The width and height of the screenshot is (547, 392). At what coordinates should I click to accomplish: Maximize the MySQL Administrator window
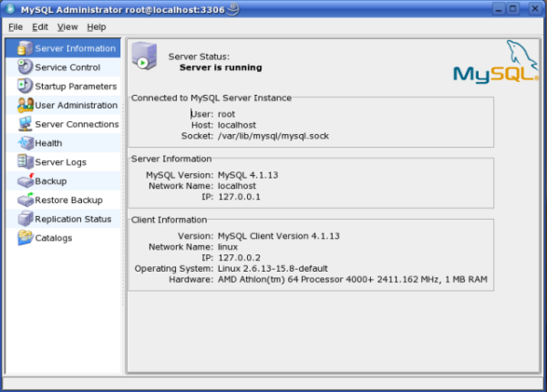point(512,9)
